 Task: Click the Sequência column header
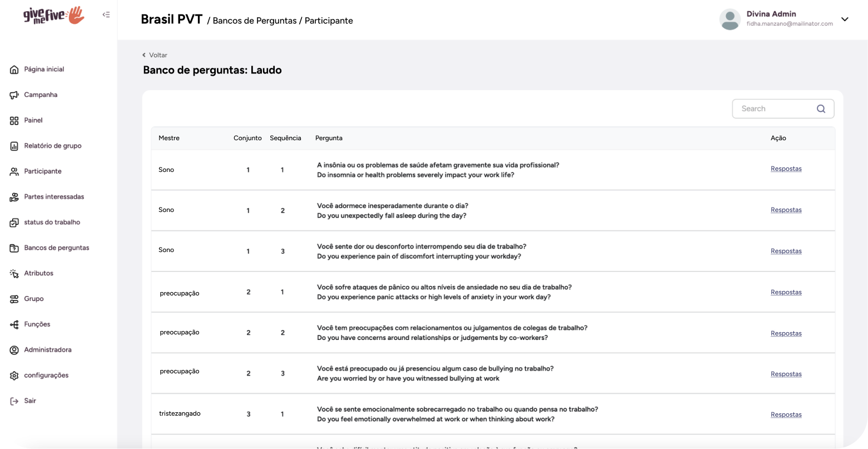pos(285,138)
